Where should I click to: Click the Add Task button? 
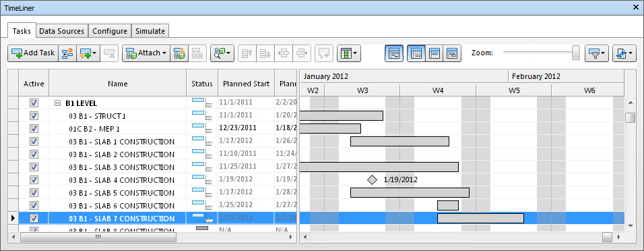33,53
